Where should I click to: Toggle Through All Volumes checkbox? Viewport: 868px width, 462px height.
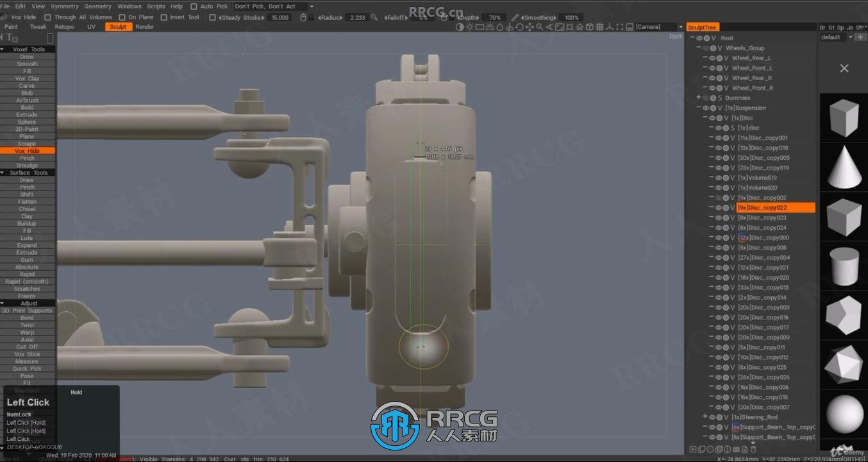[47, 17]
